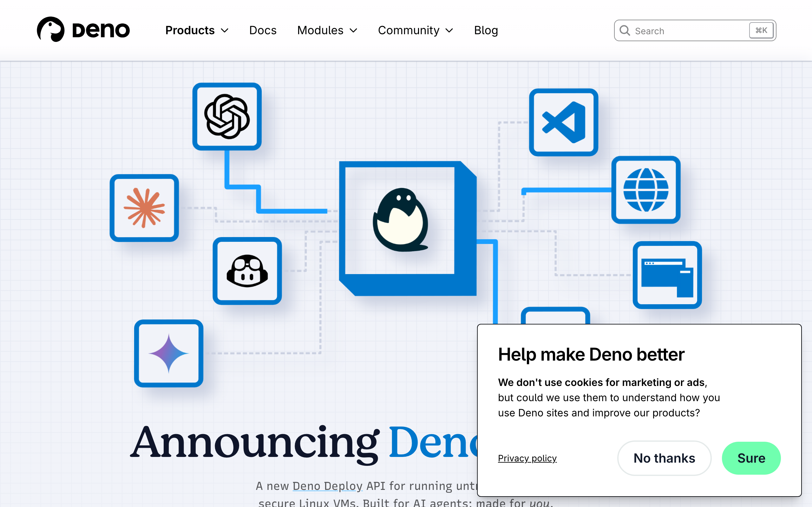Click the browser window icon tile
The width and height of the screenshot is (812, 507).
(667, 275)
